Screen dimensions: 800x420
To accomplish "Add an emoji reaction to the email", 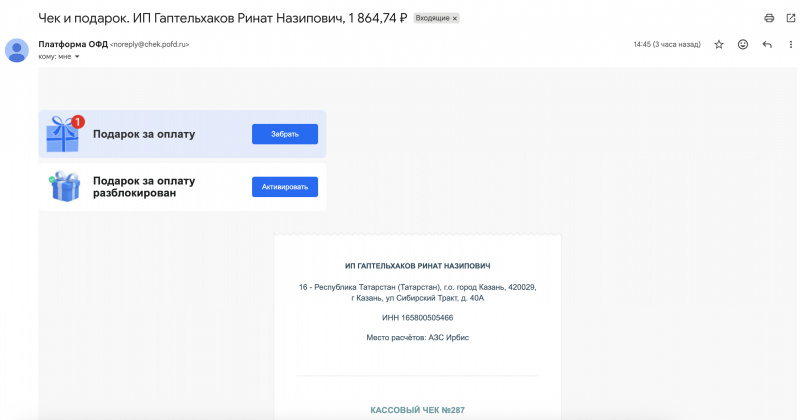I will point(743,45).
